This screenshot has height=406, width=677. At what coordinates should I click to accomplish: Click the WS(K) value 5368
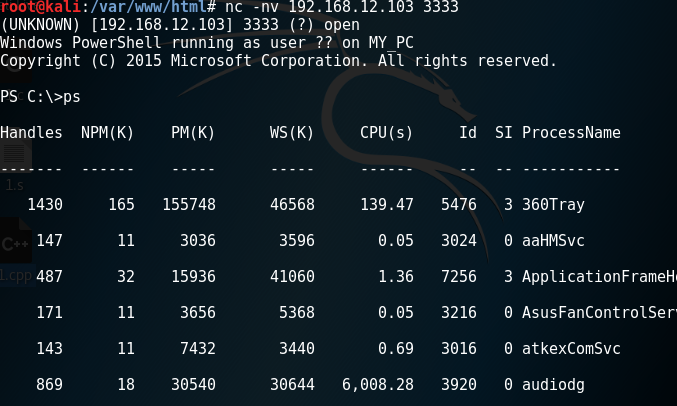coord(297,313)
